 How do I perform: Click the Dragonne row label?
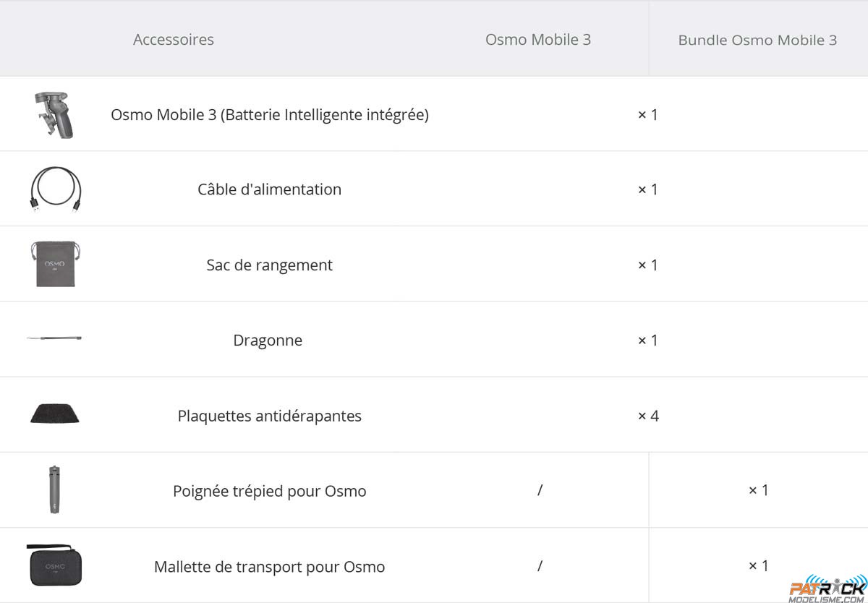[268, 341]
